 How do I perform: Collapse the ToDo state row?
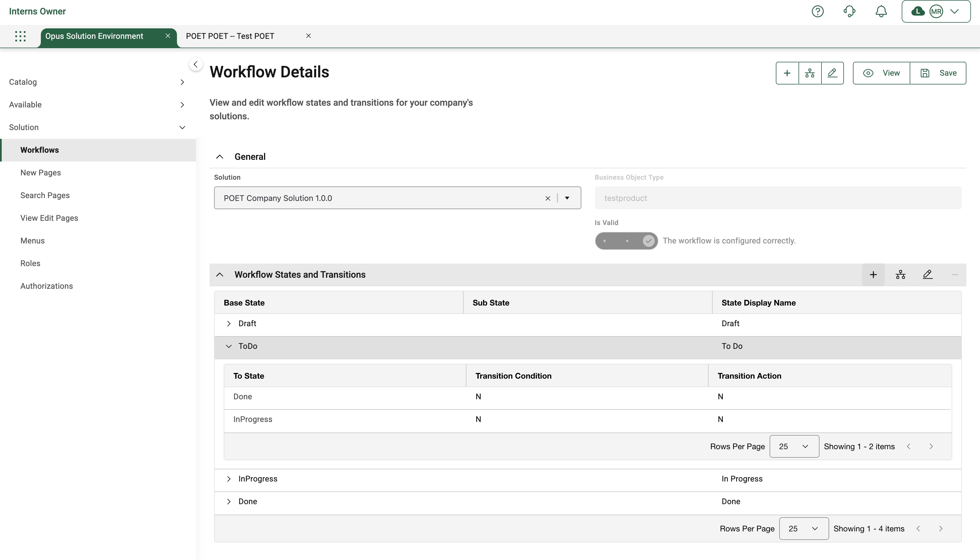[x=229, y=347]
